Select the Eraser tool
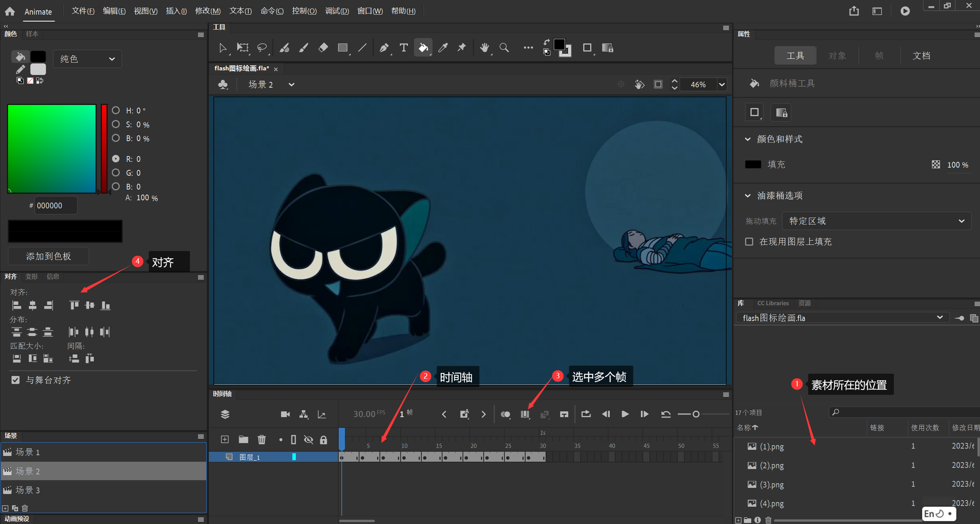The width and height of the screenshot is (980, 524). pyautogui.click(x=323, y=48)
